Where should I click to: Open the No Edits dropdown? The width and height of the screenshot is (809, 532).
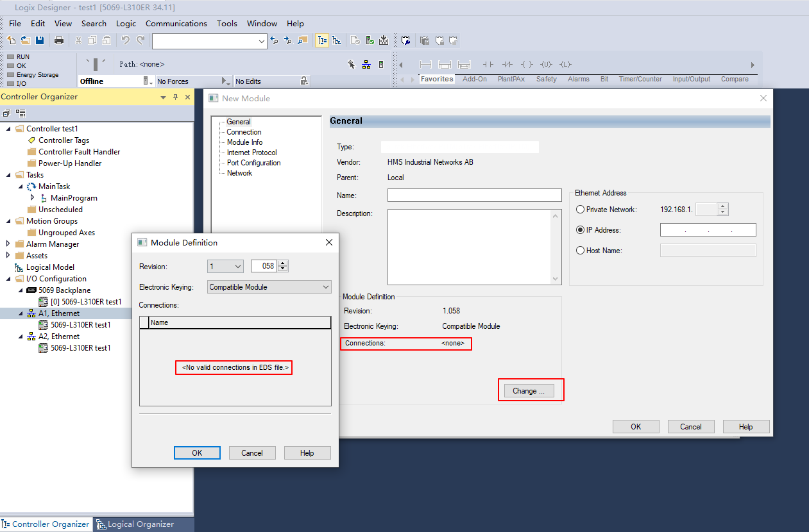[305, 81]
